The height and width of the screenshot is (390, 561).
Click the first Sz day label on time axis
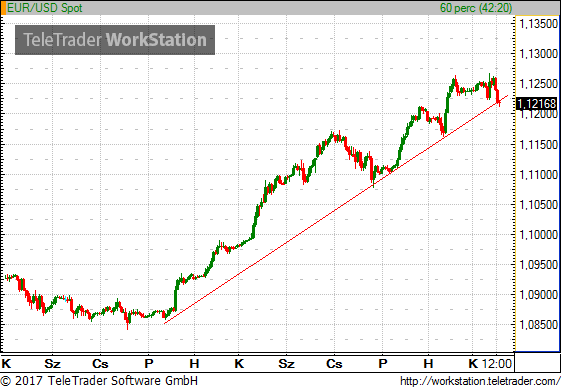[x=52, y=364]
